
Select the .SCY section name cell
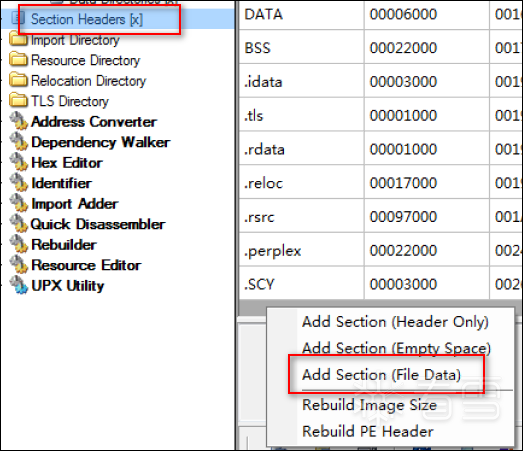(302, 284)
